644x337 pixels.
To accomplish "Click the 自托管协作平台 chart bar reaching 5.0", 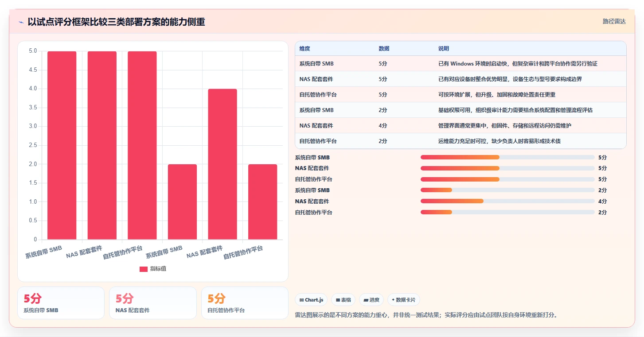I will click(142, 145).
